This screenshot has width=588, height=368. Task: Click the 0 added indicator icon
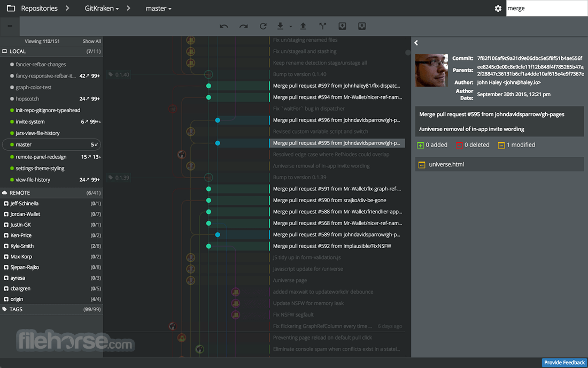tap(420, 145)
